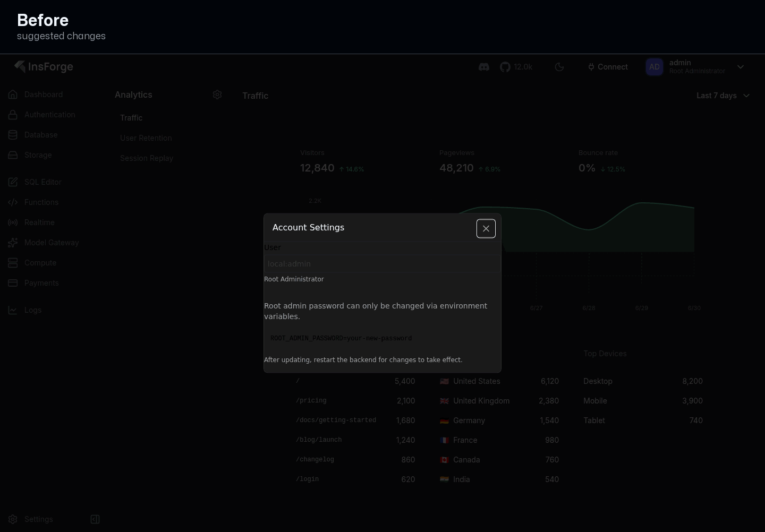Click the Germany country row
The width and height of the screenshot is (765, 532).
click(499, 421)
